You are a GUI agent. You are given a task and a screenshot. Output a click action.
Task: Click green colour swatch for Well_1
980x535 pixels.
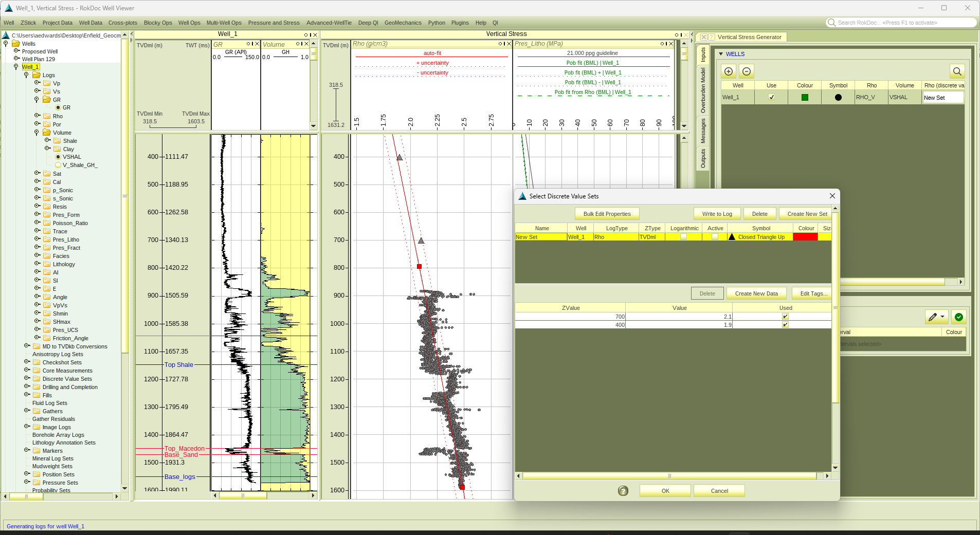click(805, 98)
